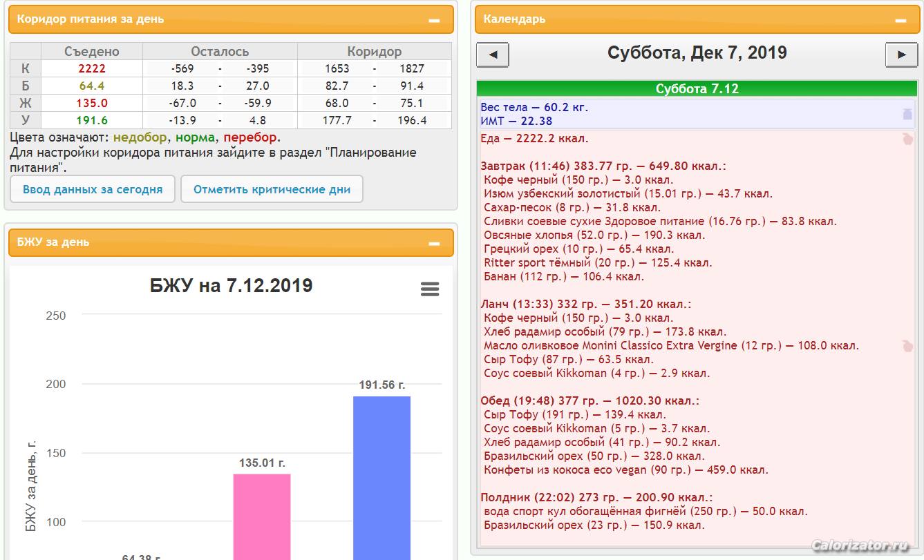
Task: Click Ввод данных за сегодня button
Action: (x=93, y=189)
